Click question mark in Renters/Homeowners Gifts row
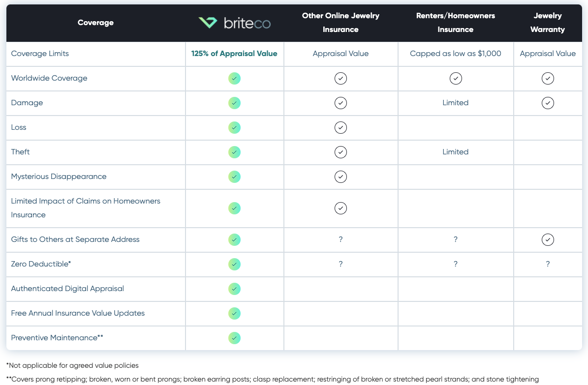Viewport: 588px width, 385px height. coord(456,239)
